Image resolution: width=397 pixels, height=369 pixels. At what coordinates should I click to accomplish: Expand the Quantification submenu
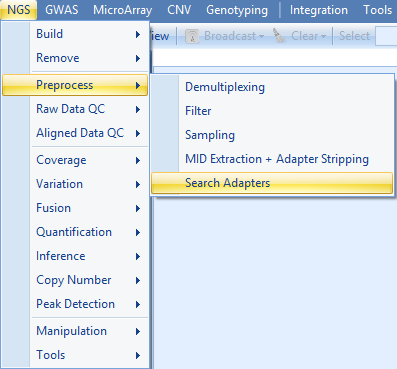(75, 232)
